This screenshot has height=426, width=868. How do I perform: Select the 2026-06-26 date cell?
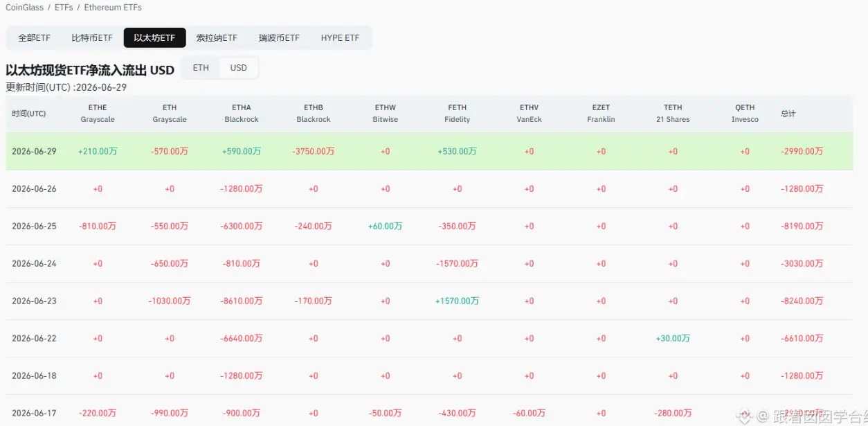(x=34, y=188)
